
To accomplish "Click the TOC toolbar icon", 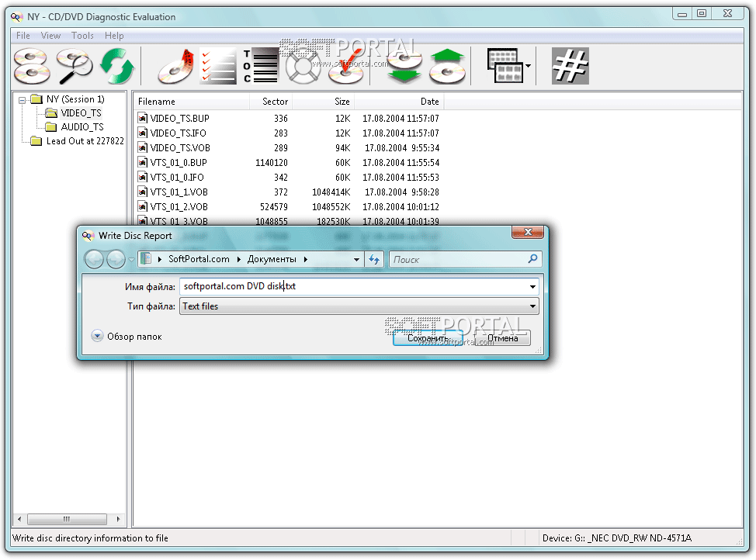I will [x=260, y=66].
